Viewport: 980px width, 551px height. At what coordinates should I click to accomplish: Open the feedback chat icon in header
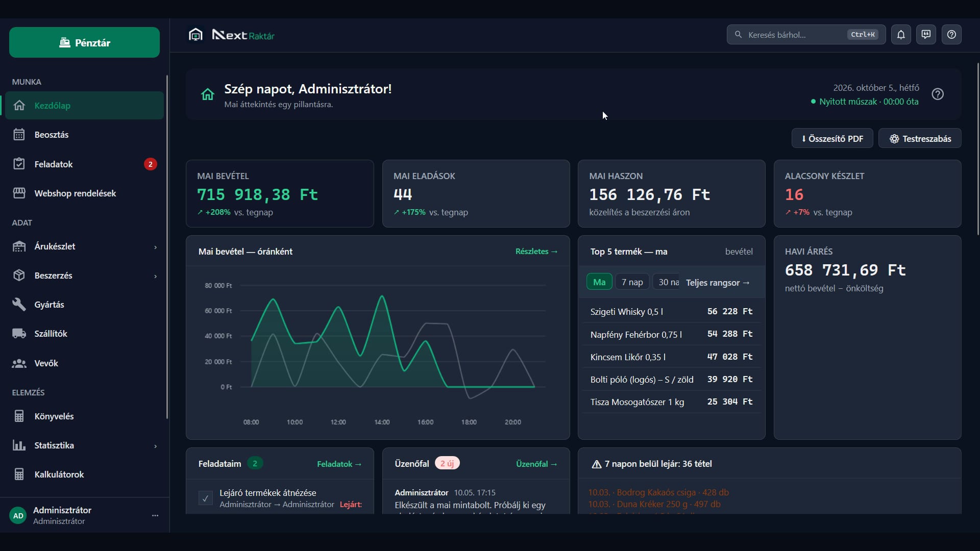pyautogui.click(x=926, y=35)
